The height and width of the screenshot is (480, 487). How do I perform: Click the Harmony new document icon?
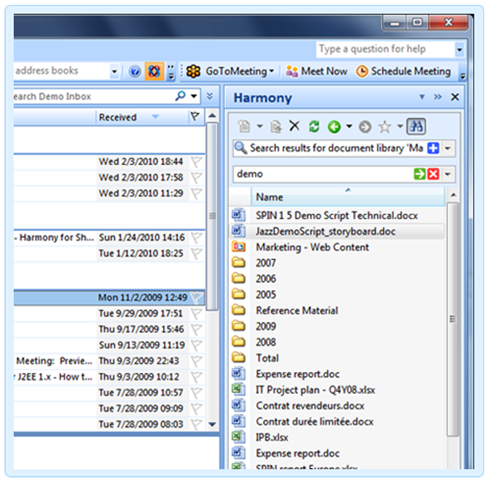tap(244, 127)
